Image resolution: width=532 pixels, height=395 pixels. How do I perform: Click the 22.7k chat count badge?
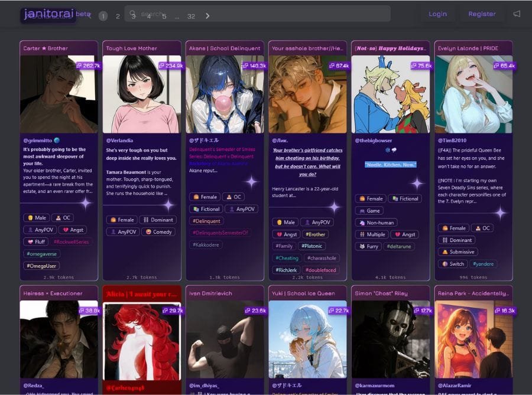click(338, 311)
